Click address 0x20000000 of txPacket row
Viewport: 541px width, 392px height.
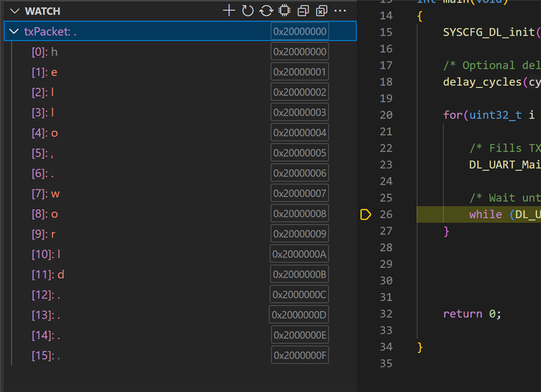tap(300, 32)
